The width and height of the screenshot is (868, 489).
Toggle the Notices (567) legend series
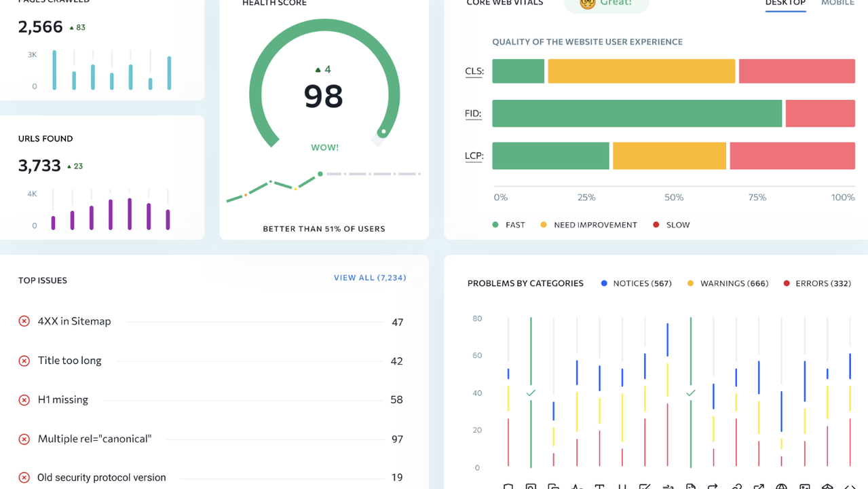point(635,283)
